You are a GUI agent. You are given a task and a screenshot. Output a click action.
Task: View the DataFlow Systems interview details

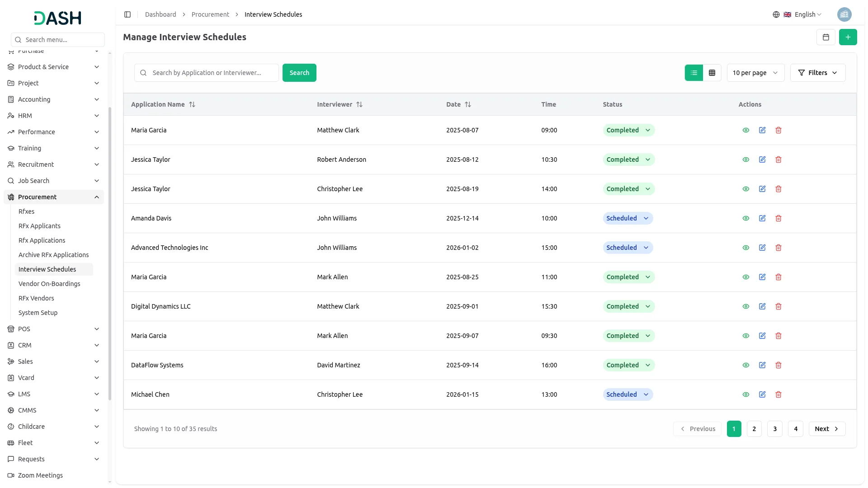[745, 365]
